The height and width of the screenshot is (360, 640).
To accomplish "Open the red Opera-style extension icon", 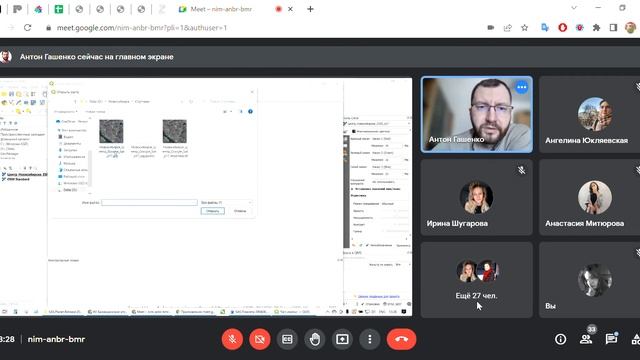I will [x=562, y=28].
